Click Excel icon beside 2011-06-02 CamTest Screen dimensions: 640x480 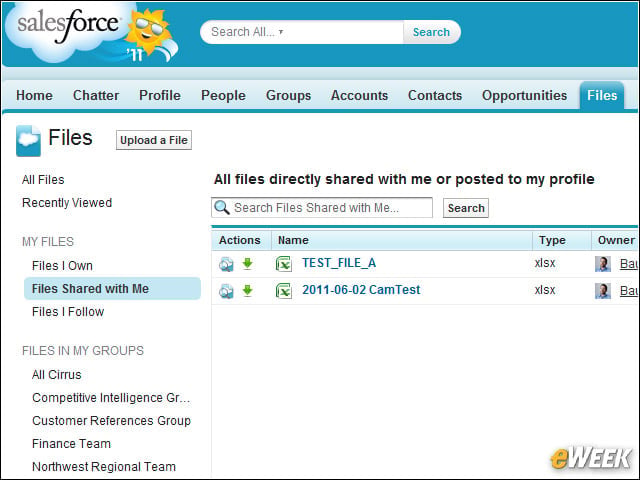[284, 291]
